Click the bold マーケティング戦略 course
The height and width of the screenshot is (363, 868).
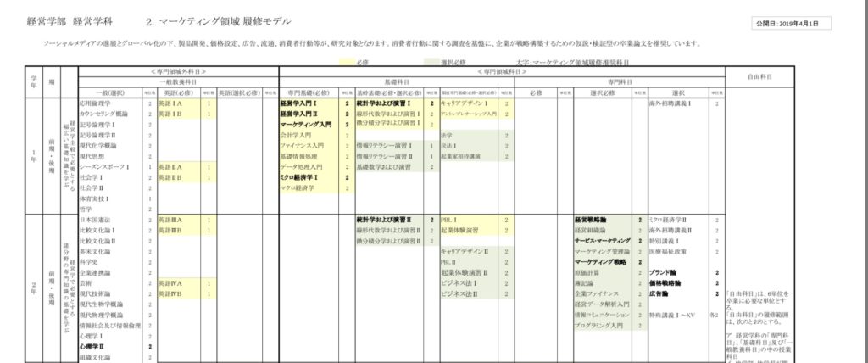click(599, 262)
